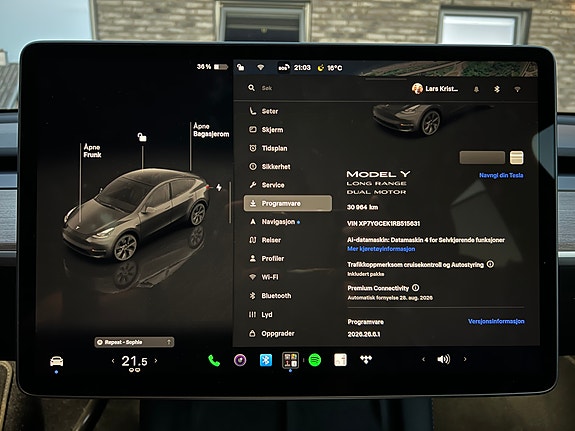The image size is (575, 431).
Task: Tap the 21.5 temperature display
Action: (x=134, y=361)
